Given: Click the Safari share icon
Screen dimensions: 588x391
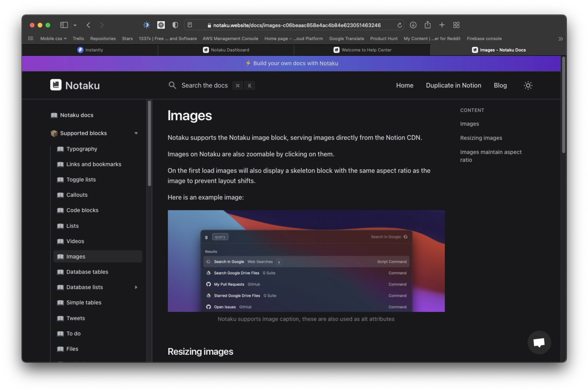Looking at the screenshot, I should [x=427, y=25].
